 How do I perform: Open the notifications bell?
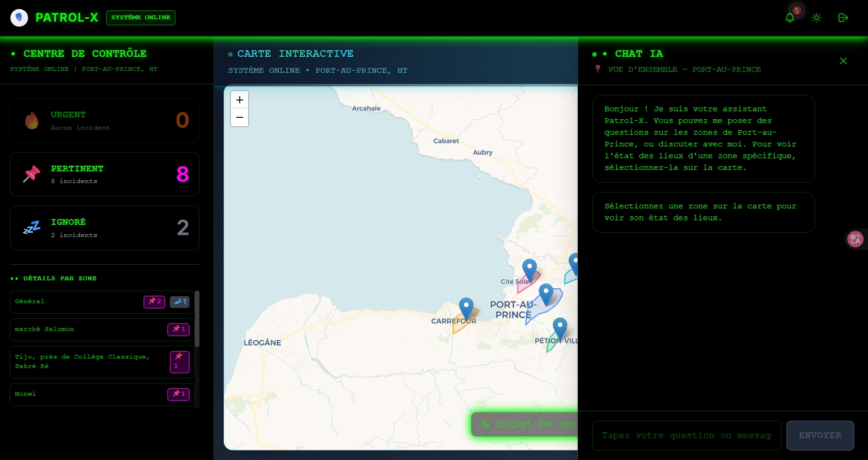790,18
